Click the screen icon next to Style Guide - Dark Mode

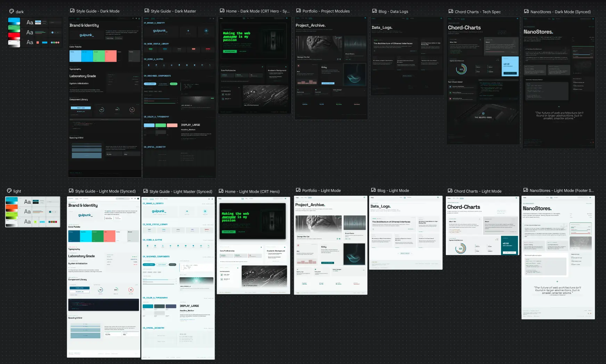[72, 11]
